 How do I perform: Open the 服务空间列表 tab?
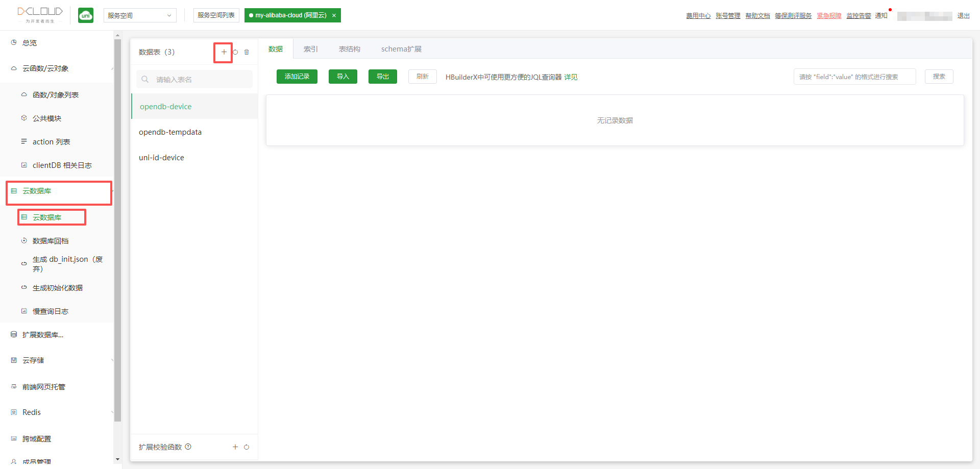pos(216,15)
